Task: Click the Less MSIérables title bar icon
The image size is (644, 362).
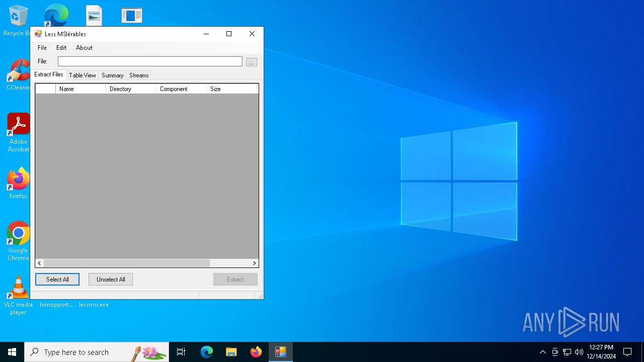Action: coord(38,34)
